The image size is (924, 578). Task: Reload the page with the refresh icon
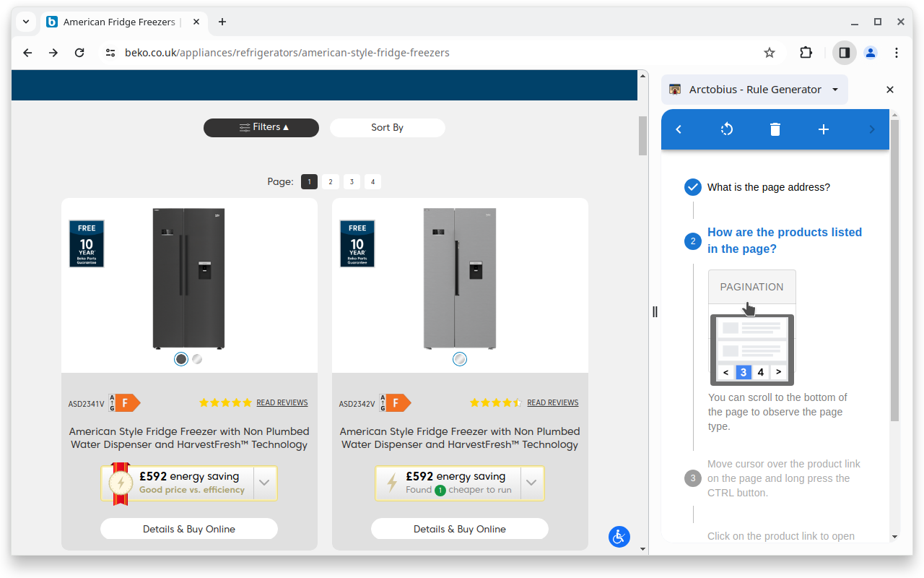point(79,53)
